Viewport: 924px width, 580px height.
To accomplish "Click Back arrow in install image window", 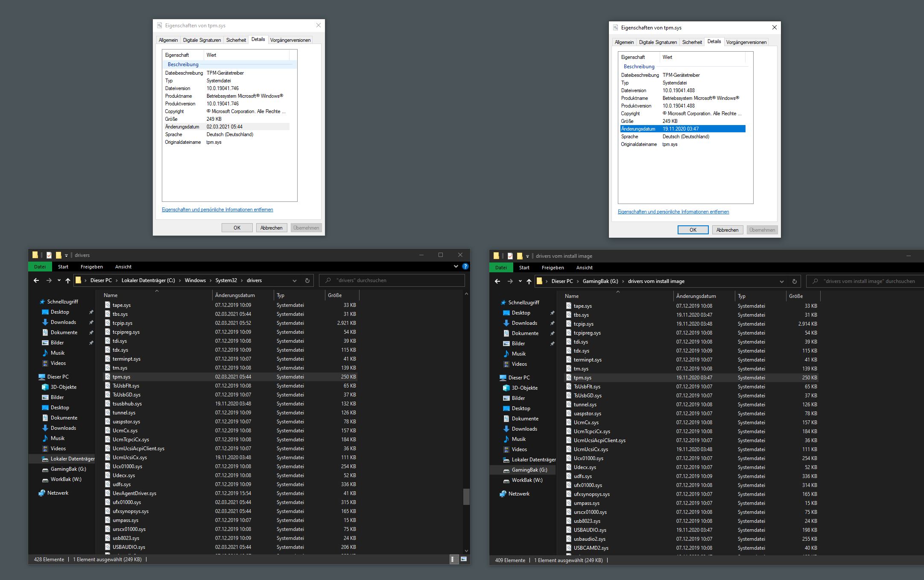I will point(497,281).
